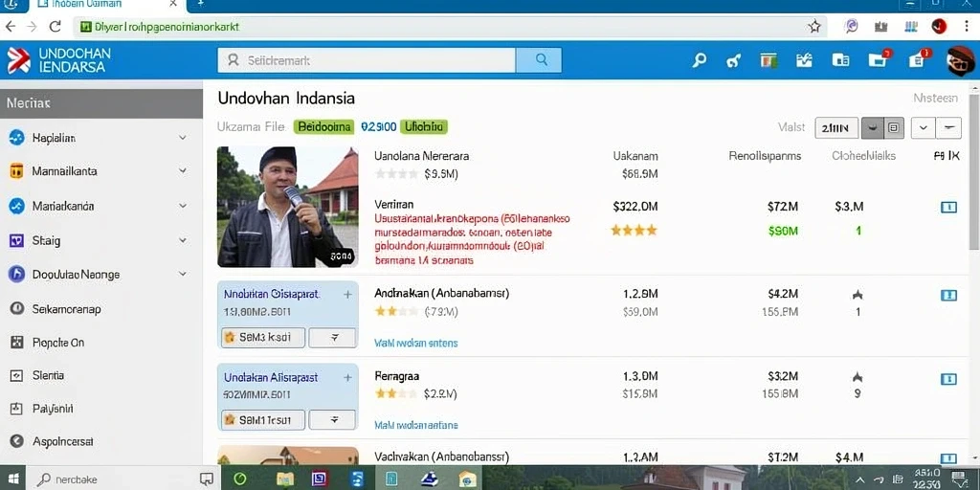Open the green book icon in header
Screen dimensions: 980x490
(x=768, y=60)
